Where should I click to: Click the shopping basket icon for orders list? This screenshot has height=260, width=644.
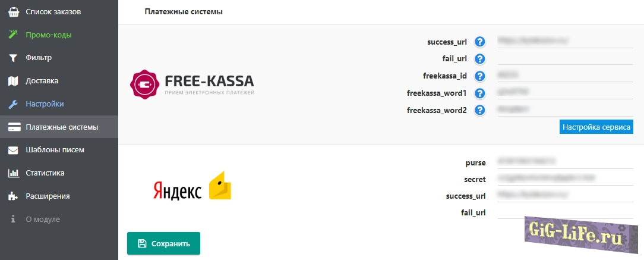pos(13,12)
